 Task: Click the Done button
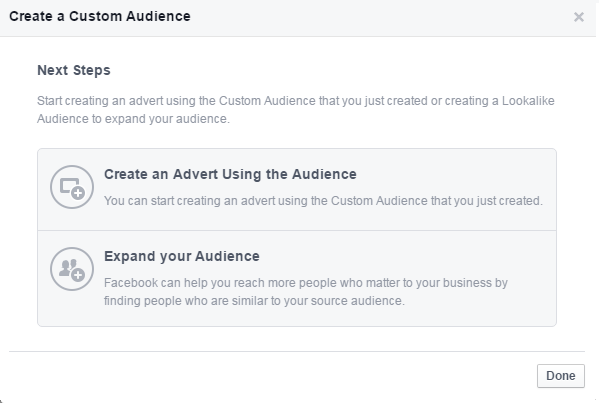point(561,376)
